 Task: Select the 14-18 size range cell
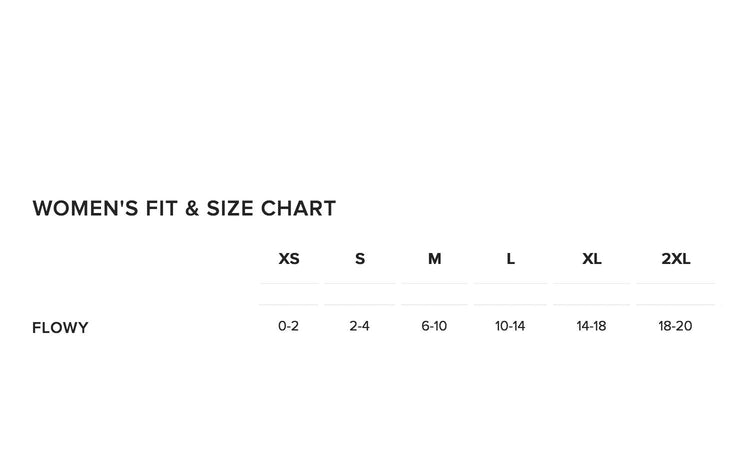591,326
